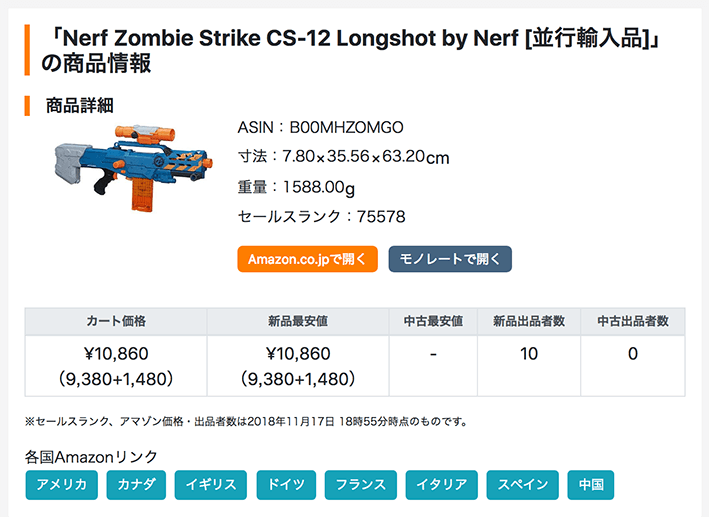Visit the フランス Amazon link

pos(360,485)
